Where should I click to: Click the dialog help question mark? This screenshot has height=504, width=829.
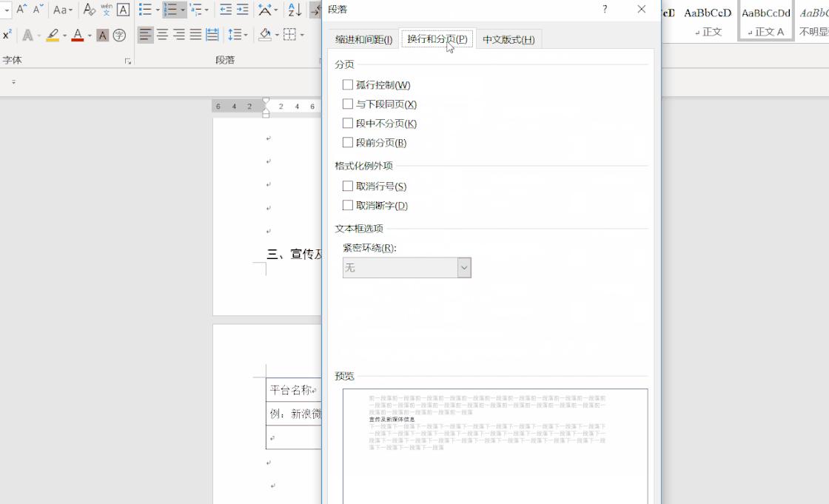(604, 10)
